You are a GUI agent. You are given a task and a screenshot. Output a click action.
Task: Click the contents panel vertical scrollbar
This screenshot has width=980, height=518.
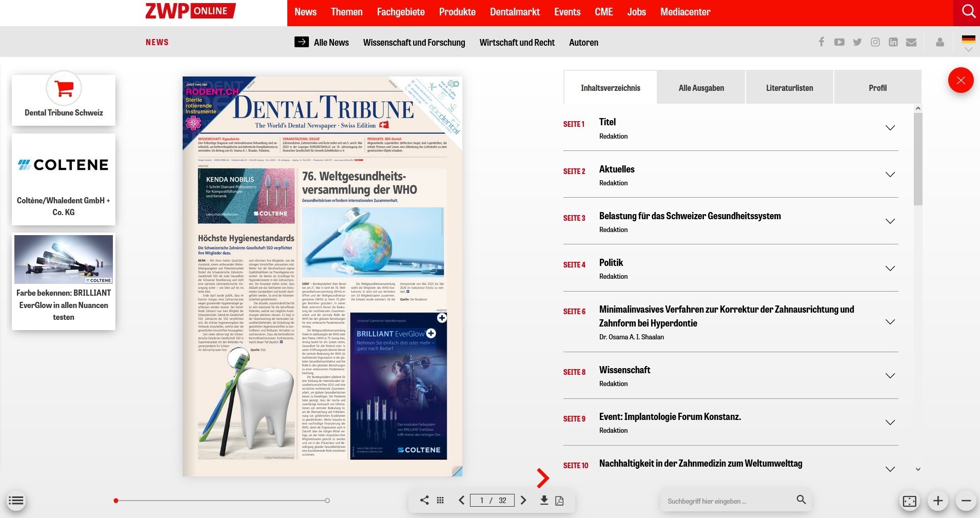tap(918, 159)
